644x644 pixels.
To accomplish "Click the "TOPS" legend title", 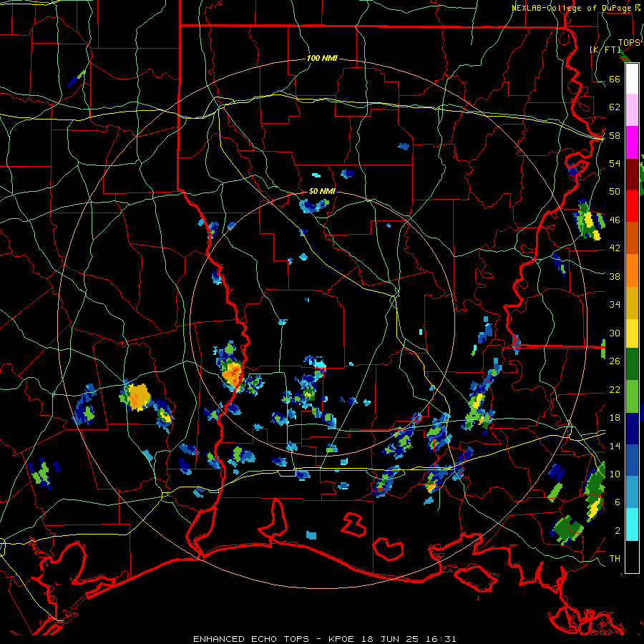I will coord(629,43).
